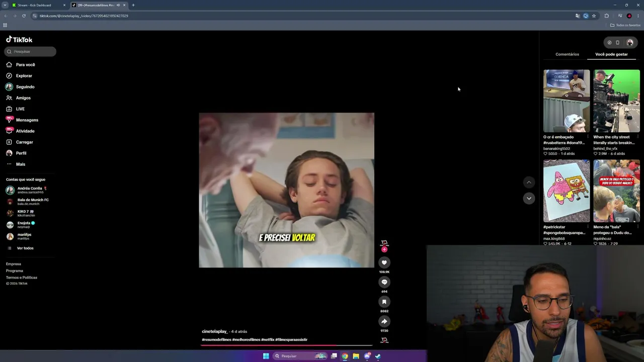Open the Programa footer link
Viewport: 644px width, 362px height.
[x=15, y=270]
